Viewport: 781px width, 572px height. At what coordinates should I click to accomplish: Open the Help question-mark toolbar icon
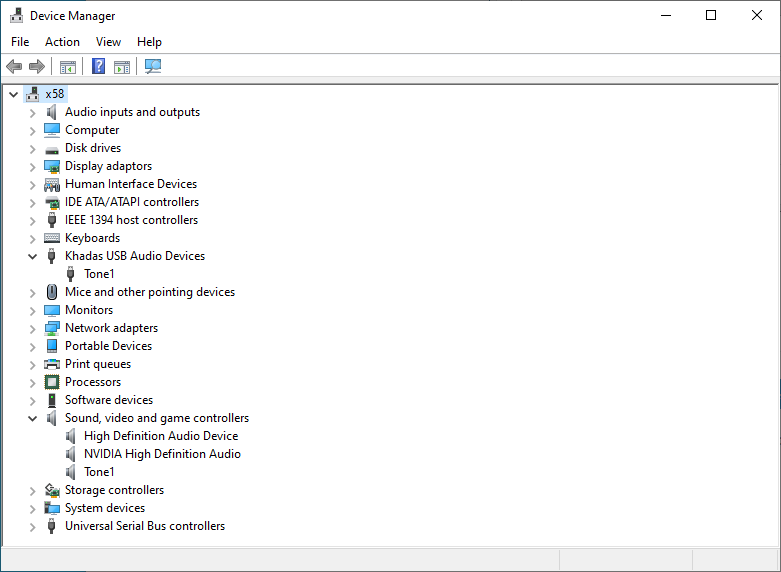tap(99, 66)
